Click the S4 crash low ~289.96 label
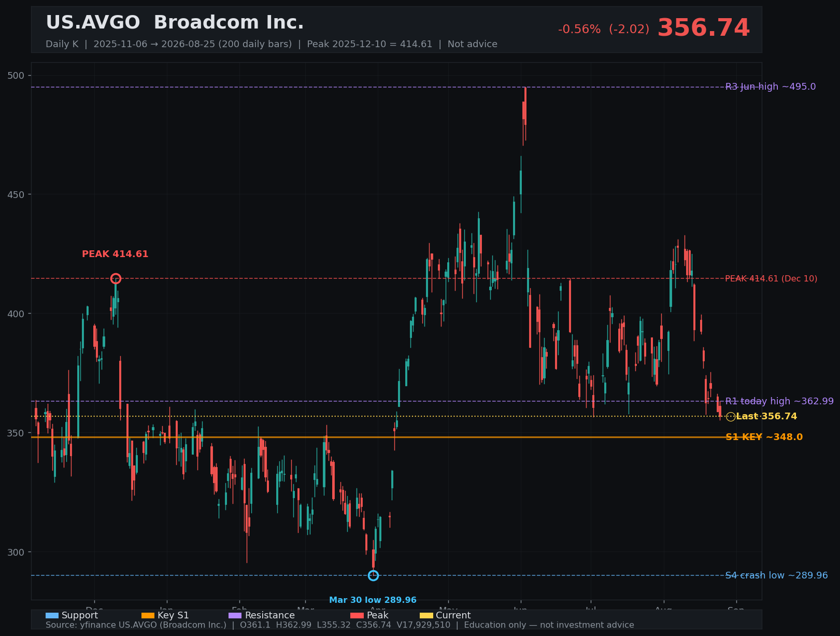Image resolution: width=840 pixels, height=636 pixels. coord(776,575)
